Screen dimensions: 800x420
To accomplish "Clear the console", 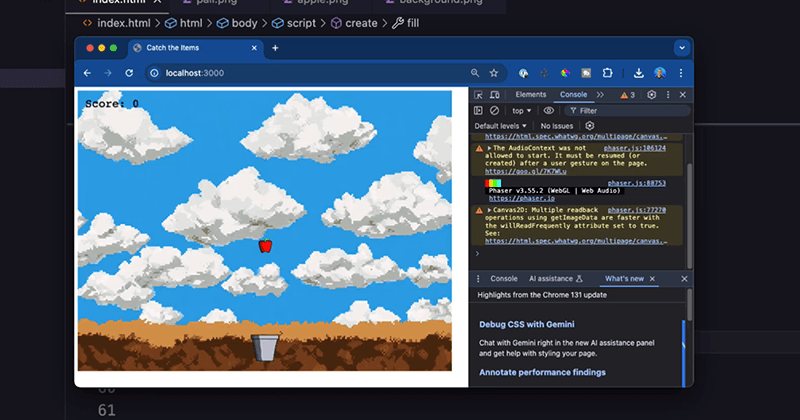I will pyautogui.click(x=494, y=110).
